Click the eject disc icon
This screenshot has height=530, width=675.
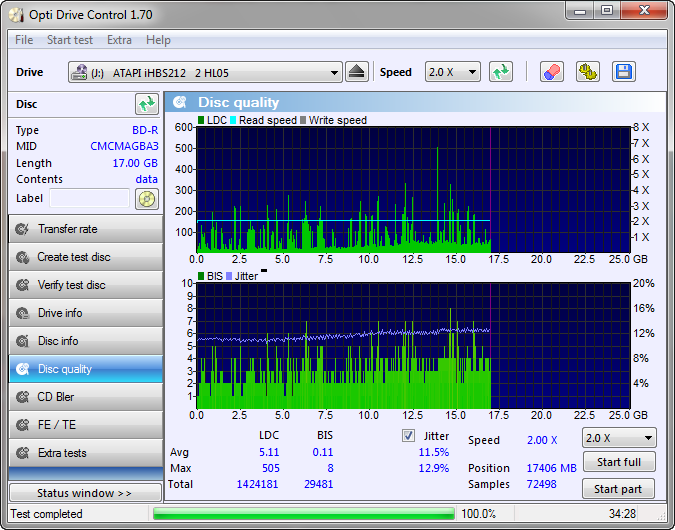[356, 72]
